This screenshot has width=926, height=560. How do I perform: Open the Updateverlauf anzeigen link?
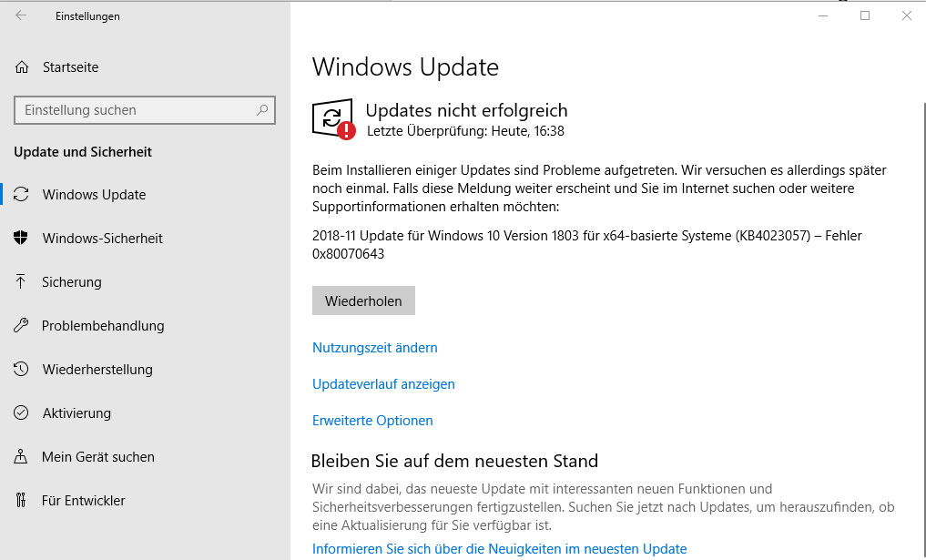383,384
